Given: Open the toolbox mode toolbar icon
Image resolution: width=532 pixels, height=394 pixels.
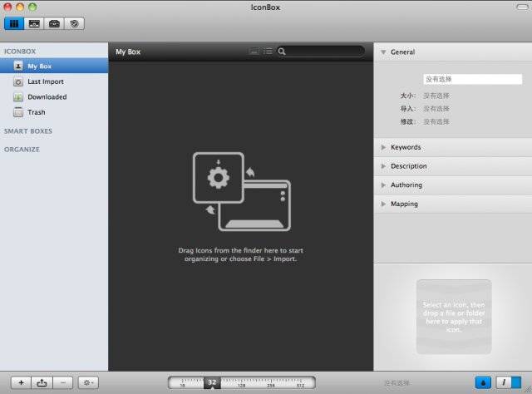Looking at the screenshot, I should tap(54, 24).
